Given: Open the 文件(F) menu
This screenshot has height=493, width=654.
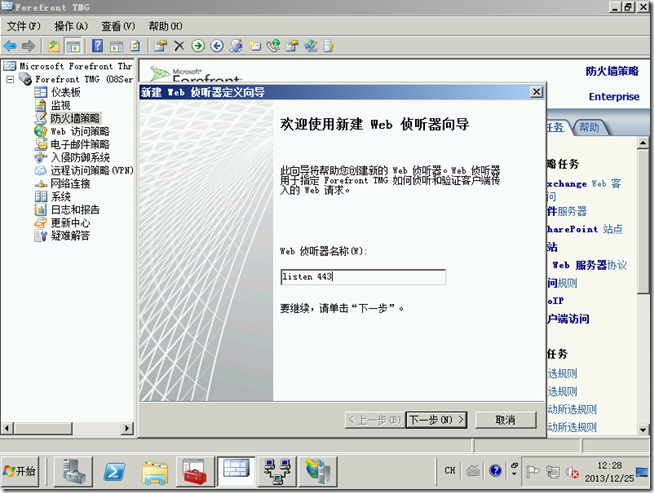Looking at the screenshot, I should coord(24,26).
